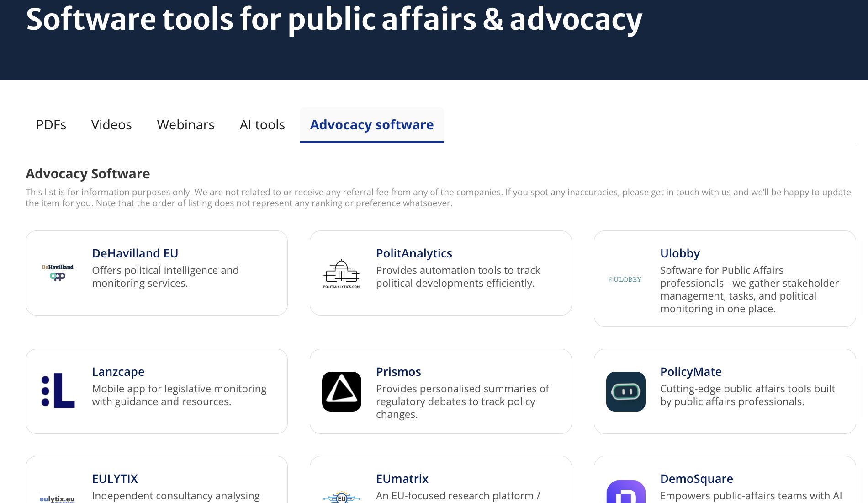Open the Prismos title link
This screenshot has height=503, width=868.
(x=398, y=372)
